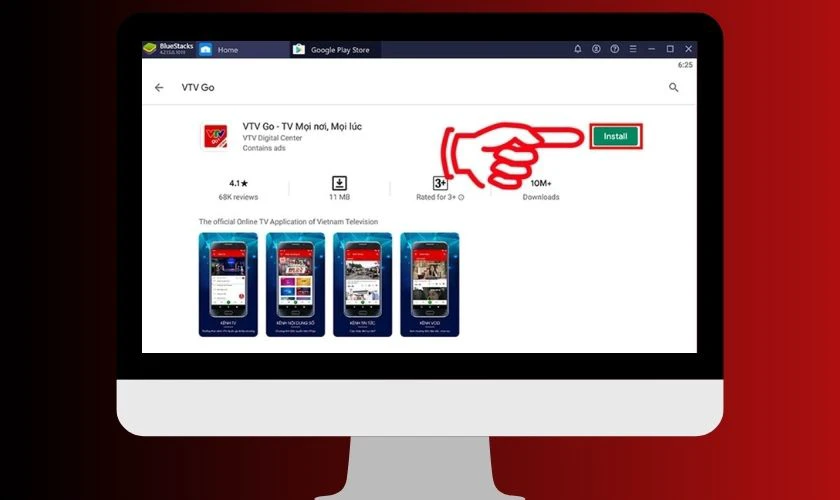Open the KÊNH TIN TỨC screenshot thumbnail

[363, 285]
